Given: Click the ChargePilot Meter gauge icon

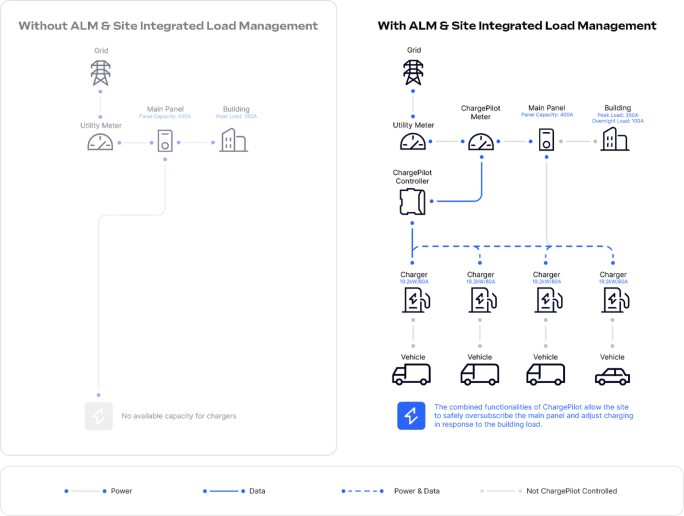Looking at the screenshot, I should [481, 142].
